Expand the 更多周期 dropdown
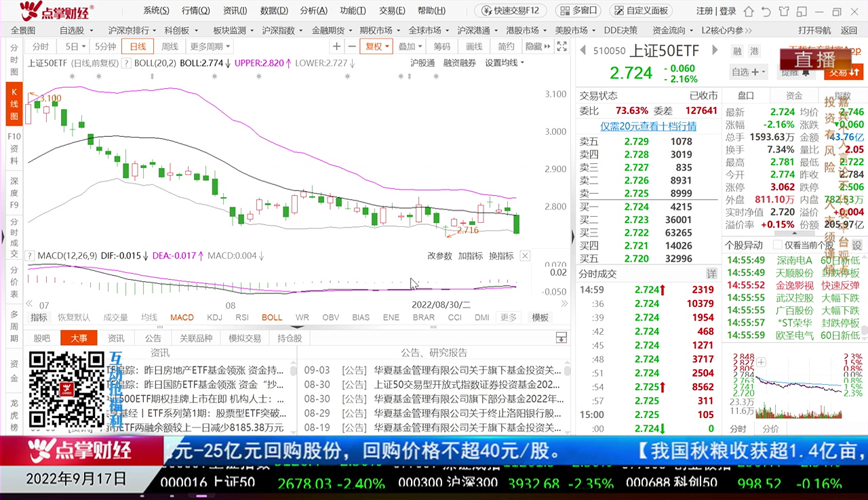The height and width of the screenshot is (500, 868). pos(210,46)
